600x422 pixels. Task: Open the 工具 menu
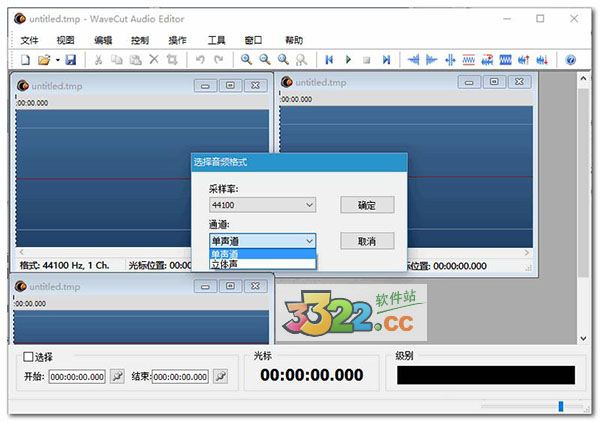click(x=217, y=40)
